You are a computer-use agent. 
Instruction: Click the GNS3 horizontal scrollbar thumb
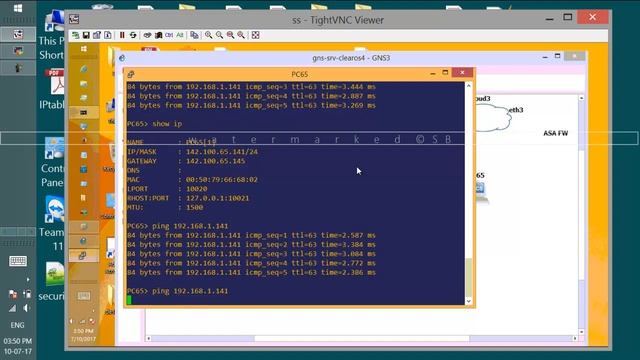click(362, 338)
